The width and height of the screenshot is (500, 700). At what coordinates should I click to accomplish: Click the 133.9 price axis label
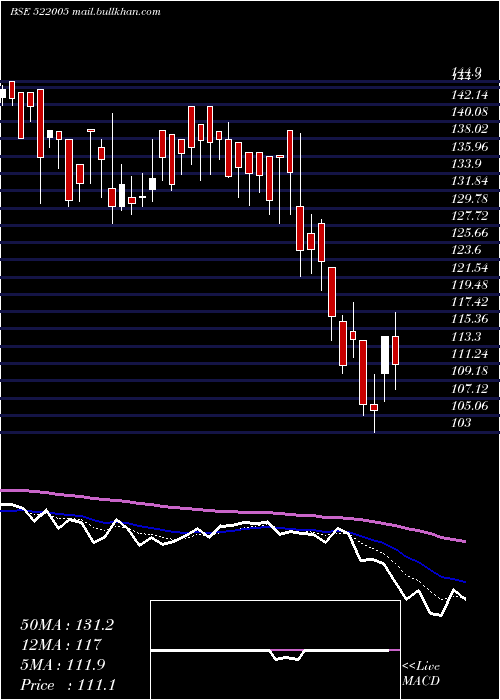click(467, 164)
